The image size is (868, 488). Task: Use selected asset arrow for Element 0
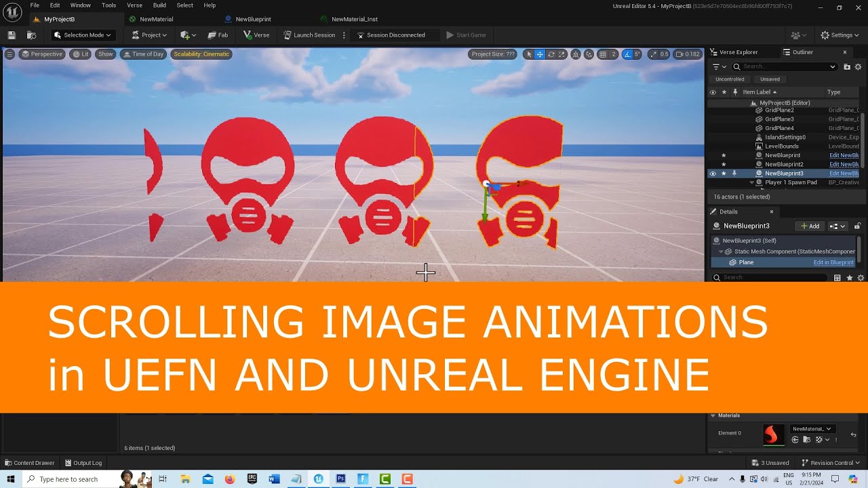(x=795, y=440)
